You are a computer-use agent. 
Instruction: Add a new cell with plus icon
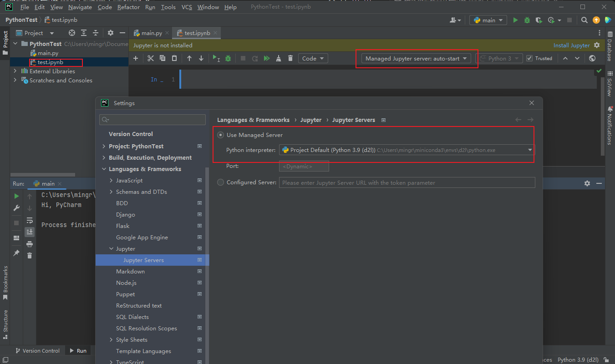pyautogui.click(x=136, y=58)
